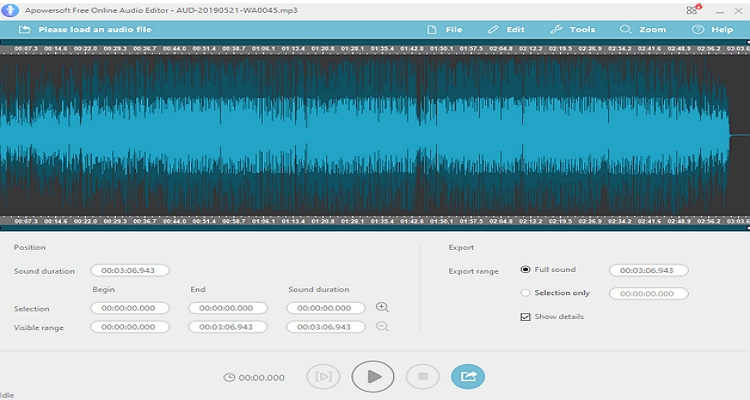Click the Full sound duration field
Image resolution: width=750 pixels, height=400 pixels.
649,270
